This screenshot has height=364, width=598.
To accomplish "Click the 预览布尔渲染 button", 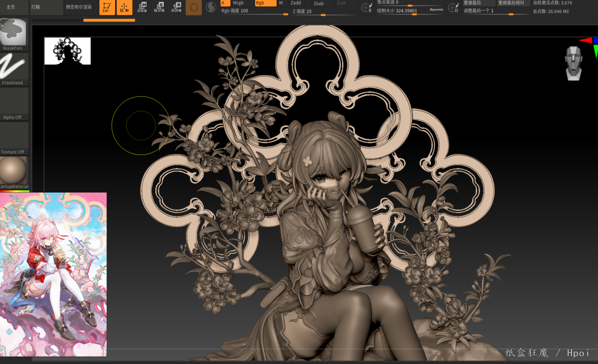I will 79,7.
